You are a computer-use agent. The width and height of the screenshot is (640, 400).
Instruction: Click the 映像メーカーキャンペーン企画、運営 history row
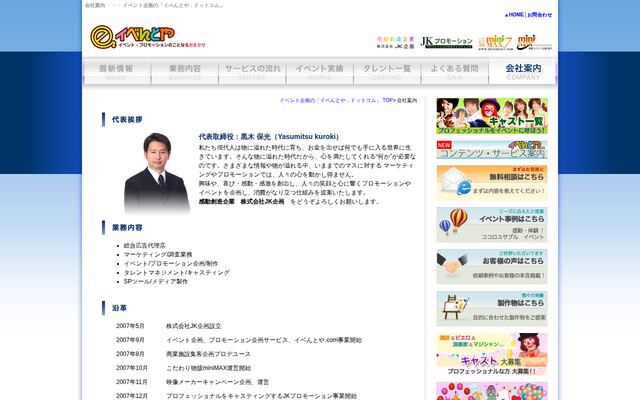(x=192, y=382)
